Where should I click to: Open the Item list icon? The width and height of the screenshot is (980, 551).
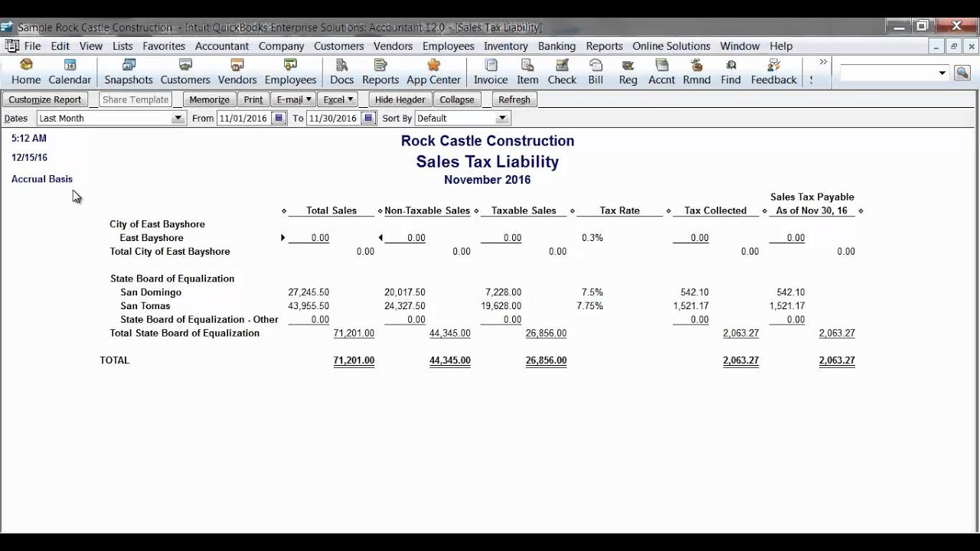pos(528,72)
